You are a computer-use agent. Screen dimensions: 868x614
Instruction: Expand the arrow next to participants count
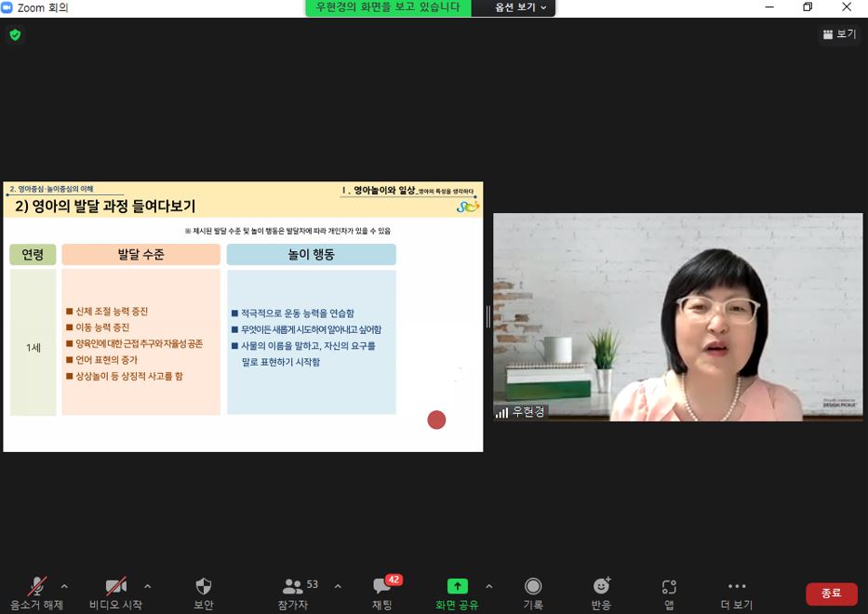point(337,586)
